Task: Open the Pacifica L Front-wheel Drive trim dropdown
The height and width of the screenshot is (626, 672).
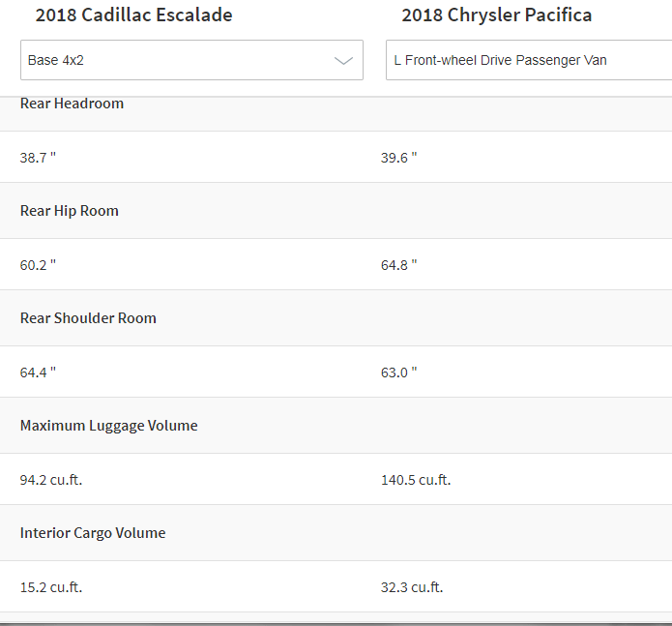Action: click(528, 60)
